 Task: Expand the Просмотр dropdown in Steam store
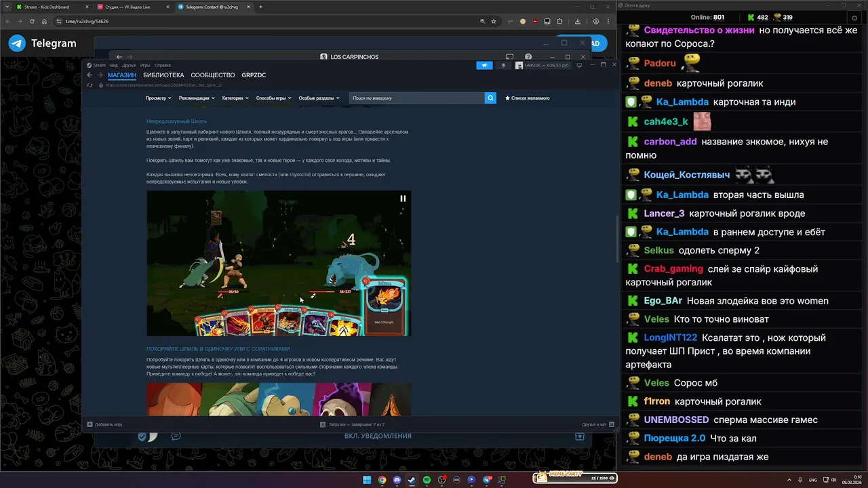tap(158, 98)
